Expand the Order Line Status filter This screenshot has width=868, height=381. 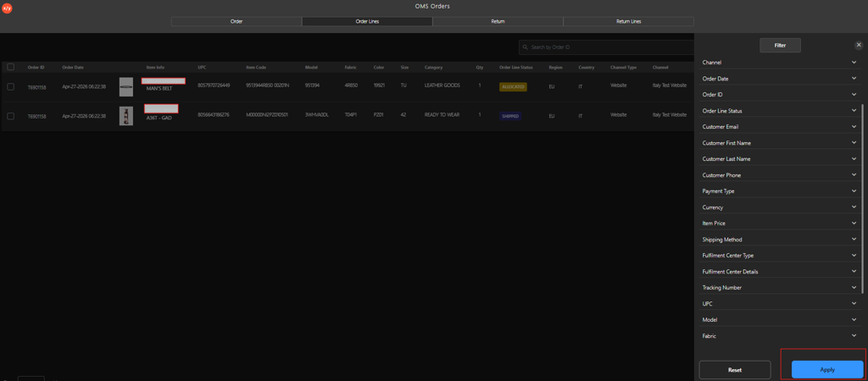coord(780,111)
